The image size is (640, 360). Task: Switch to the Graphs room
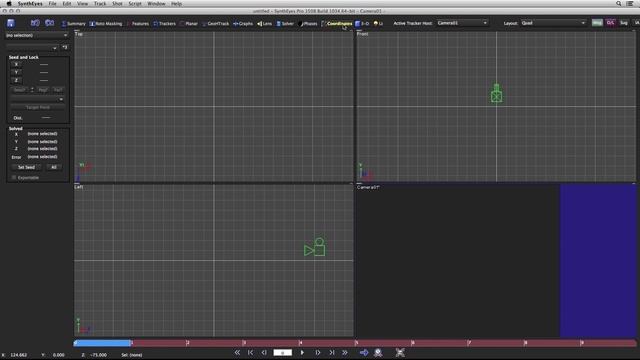point(243,24)
